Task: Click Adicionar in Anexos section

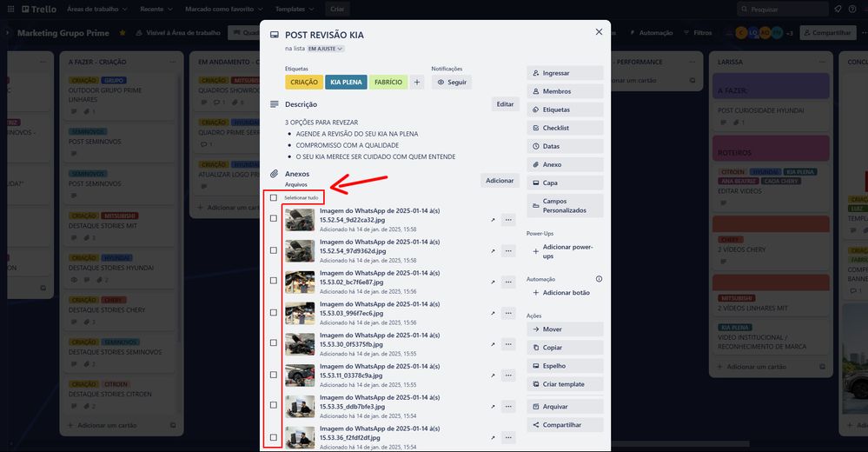Action: pos(500,181)
